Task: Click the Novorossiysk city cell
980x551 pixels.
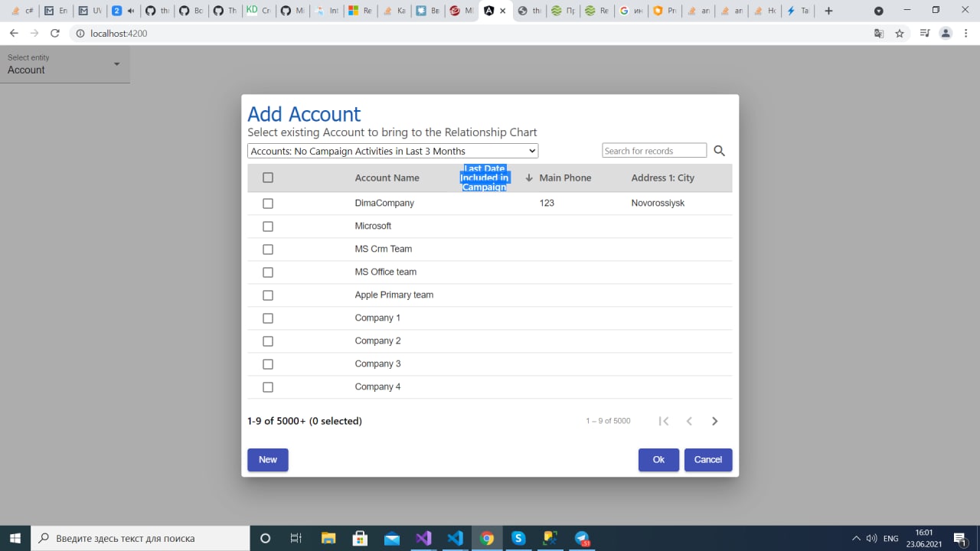Action: pyautogui.click(x=658, y=203)
